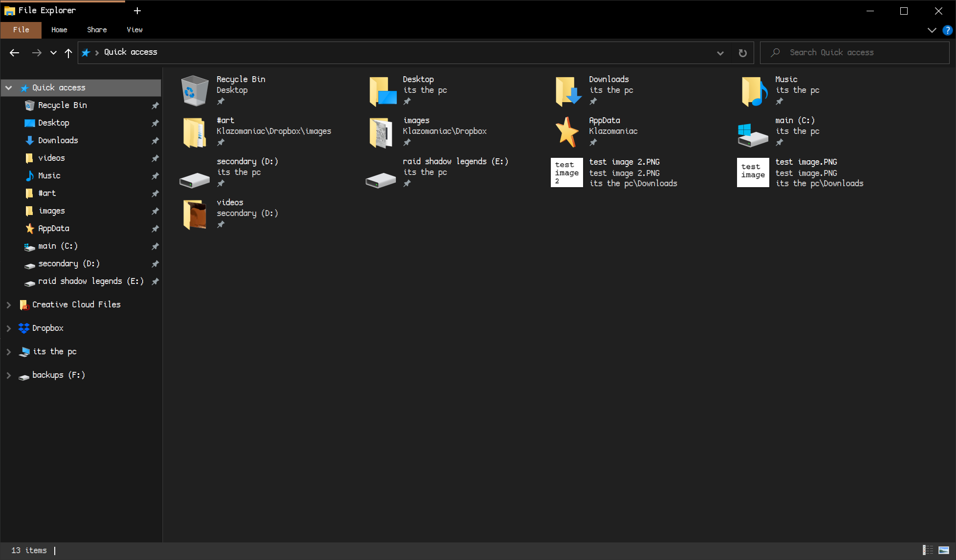Open the raid shadow legends (E:) drive icon

pyautogui.click(x=381, y=180)
